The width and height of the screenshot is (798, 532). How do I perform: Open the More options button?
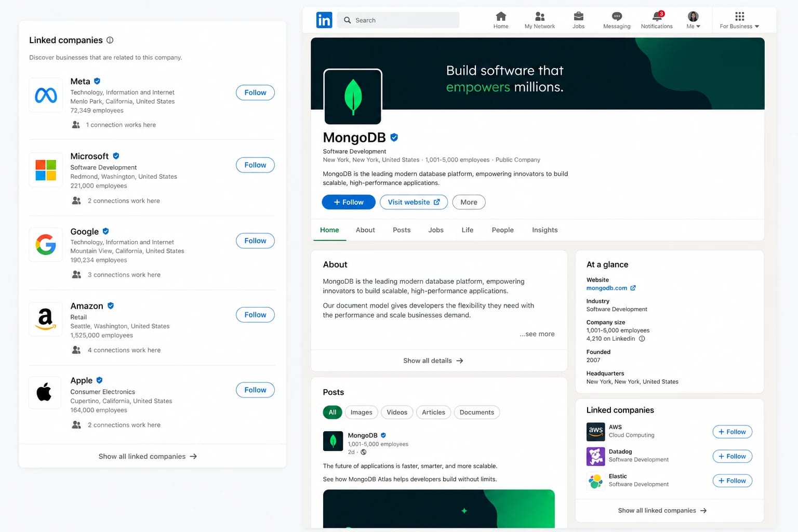469,202
